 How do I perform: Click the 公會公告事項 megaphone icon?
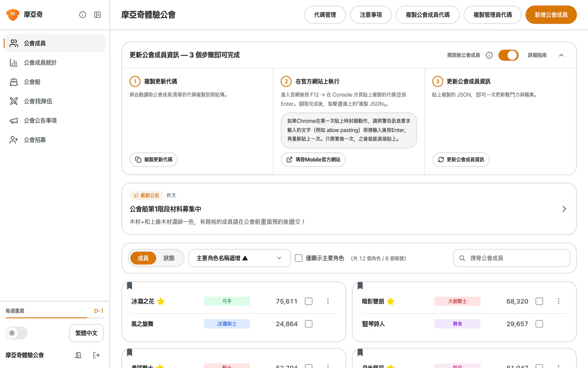click(x=14, y=120)
